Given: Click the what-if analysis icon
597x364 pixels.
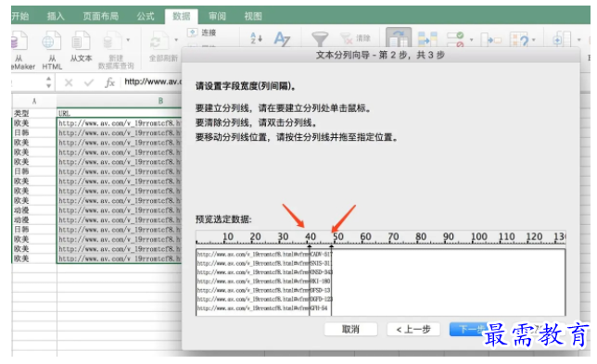Looking at the screenshot, I should [x=520, y=39].
